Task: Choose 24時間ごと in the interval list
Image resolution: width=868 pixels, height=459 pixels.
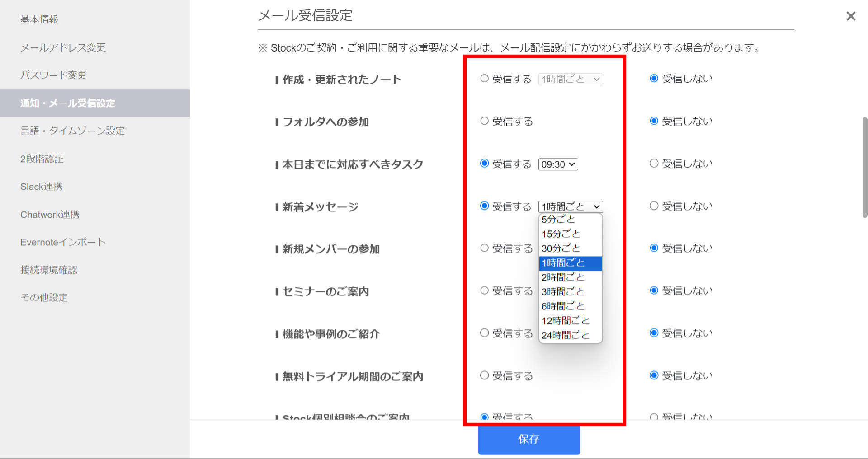Action: tap(565, 335)
